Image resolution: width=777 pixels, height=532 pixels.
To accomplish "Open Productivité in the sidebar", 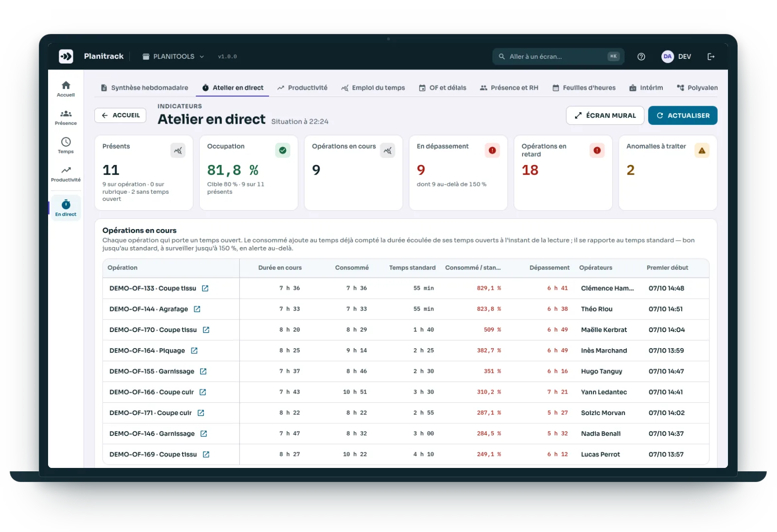I will click(66, 174).
